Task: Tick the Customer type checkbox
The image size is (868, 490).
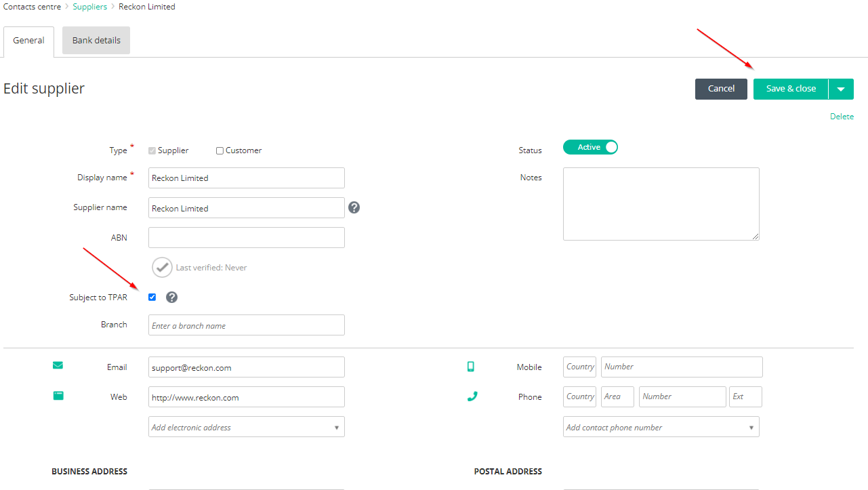Action: (220, 150)
